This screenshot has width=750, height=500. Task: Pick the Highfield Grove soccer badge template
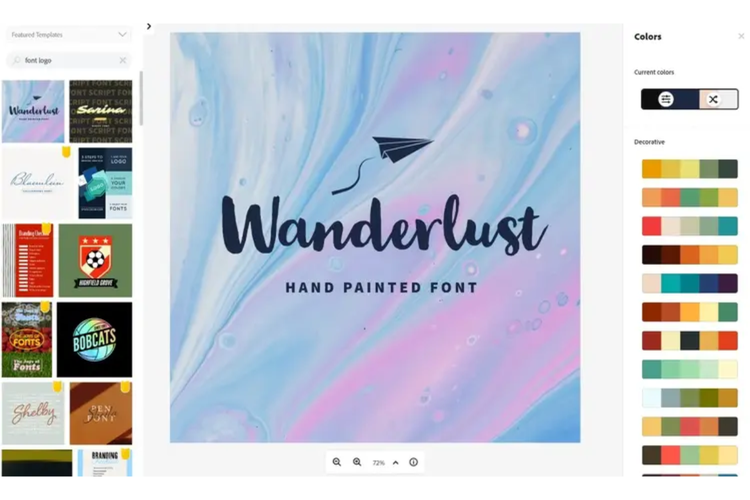(95, 260)
